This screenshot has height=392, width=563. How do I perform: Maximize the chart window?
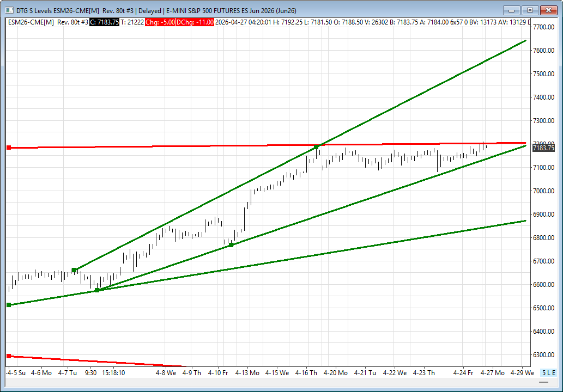[529, 10]
